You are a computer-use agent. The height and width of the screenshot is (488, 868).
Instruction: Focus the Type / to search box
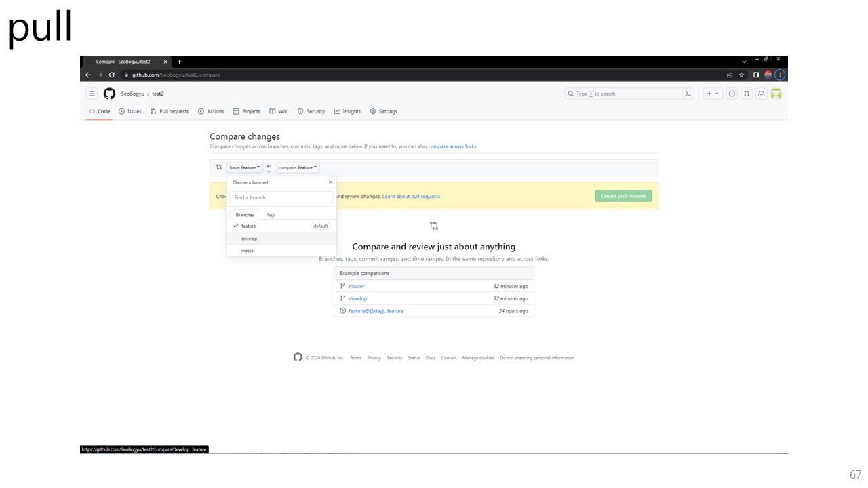(624, 94)
